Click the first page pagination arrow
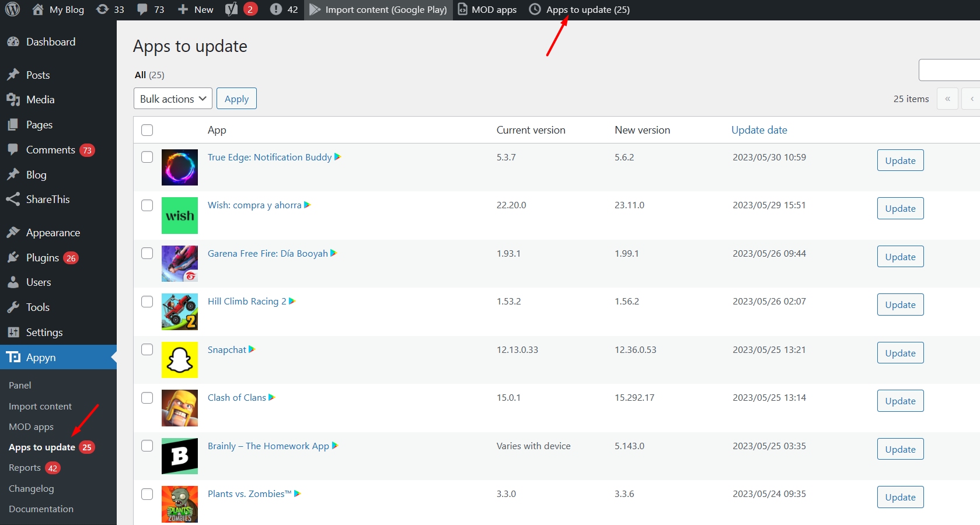This screenshot has width=980, height=525. coord(947,99)
